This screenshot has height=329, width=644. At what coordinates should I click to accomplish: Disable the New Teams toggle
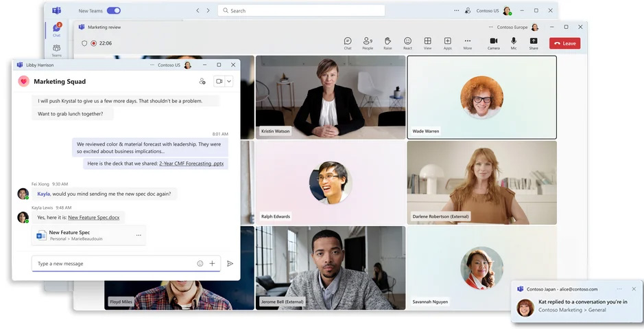114,11
